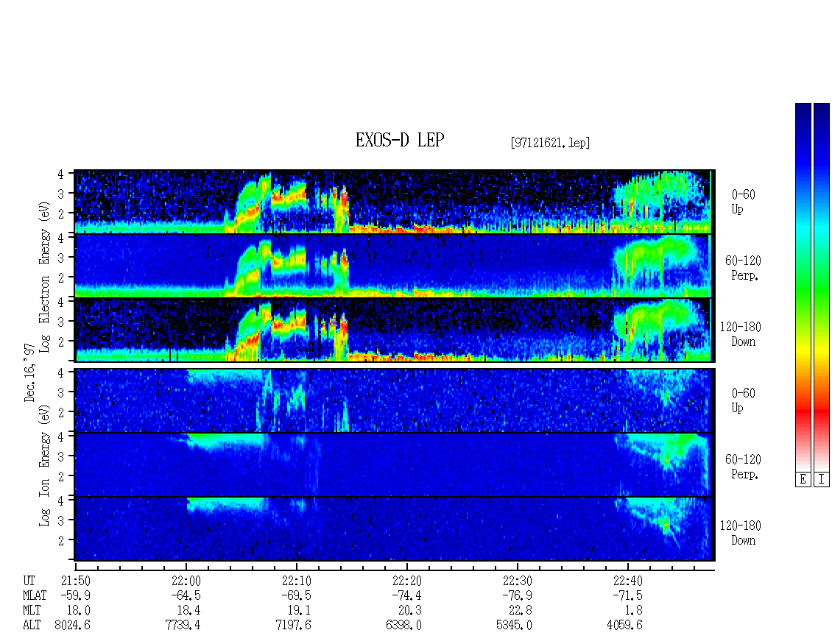This screenshot has height=644, width=832.
Task: Click the 22:10 UT time label
Action: coord(296,581)
